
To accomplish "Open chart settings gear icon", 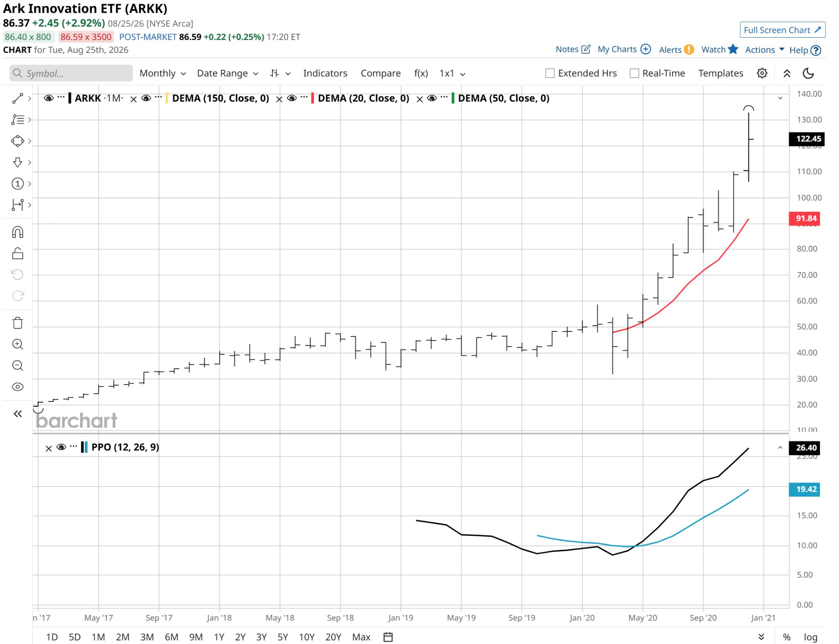I will click(762, 73).
